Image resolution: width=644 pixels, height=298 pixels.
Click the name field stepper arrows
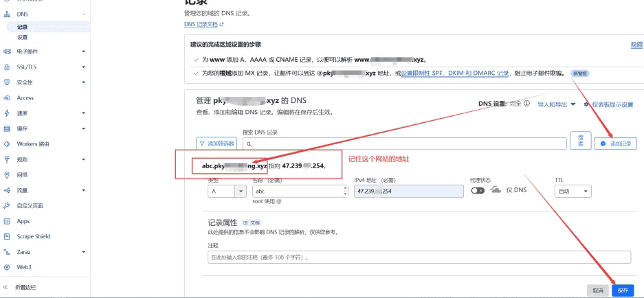point(344,192)
